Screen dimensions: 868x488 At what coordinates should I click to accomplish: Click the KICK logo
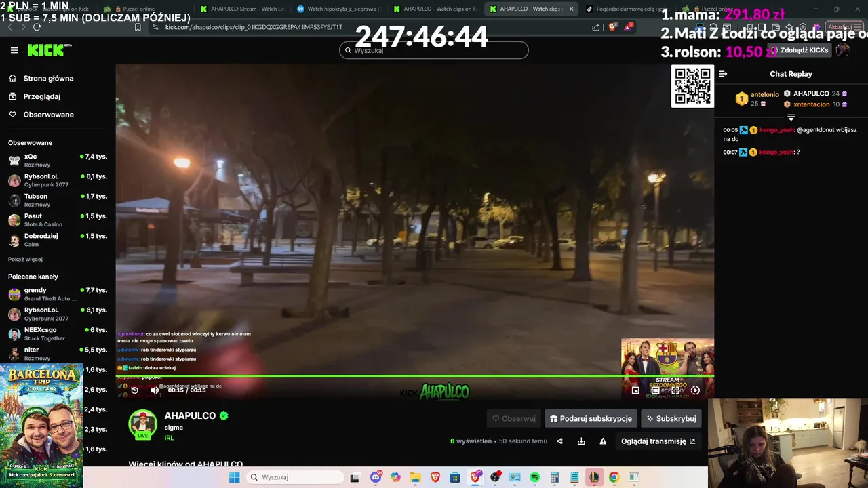(47, 49)
